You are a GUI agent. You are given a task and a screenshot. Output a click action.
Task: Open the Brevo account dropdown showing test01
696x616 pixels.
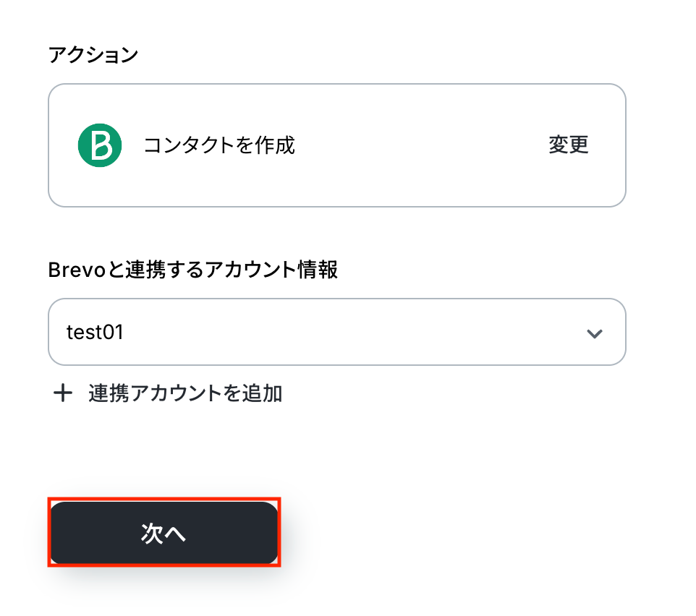(336, 333)
